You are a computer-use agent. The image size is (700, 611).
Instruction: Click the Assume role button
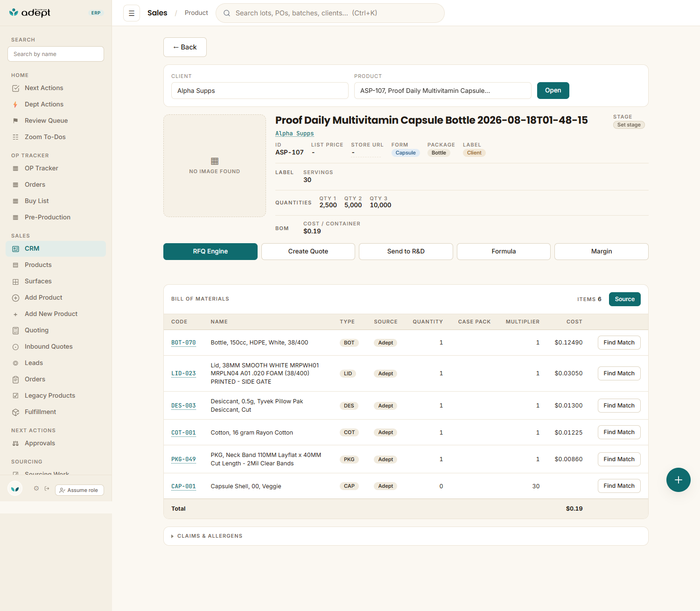point(79,490)
